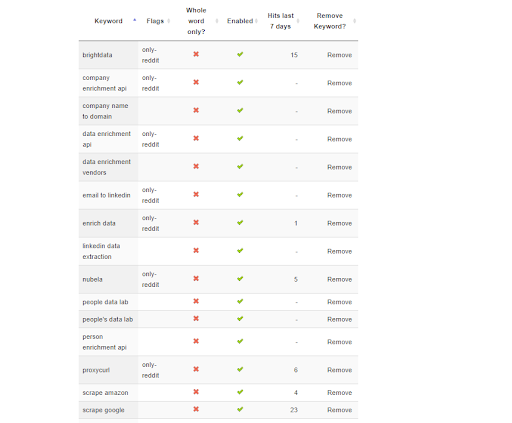Toggle whole word only for company name to domain
Viewport: 512px width, 423px height.
point(196,110)
